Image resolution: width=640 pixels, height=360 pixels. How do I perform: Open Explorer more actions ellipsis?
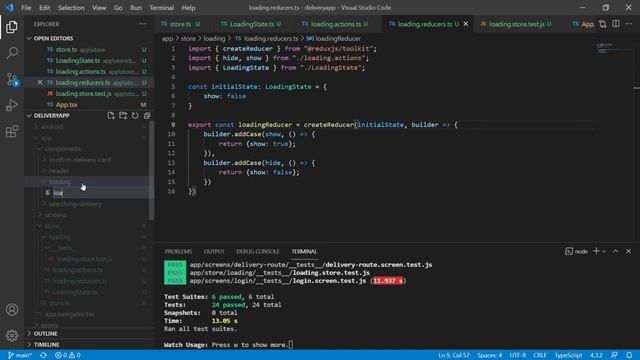point(142,24)
